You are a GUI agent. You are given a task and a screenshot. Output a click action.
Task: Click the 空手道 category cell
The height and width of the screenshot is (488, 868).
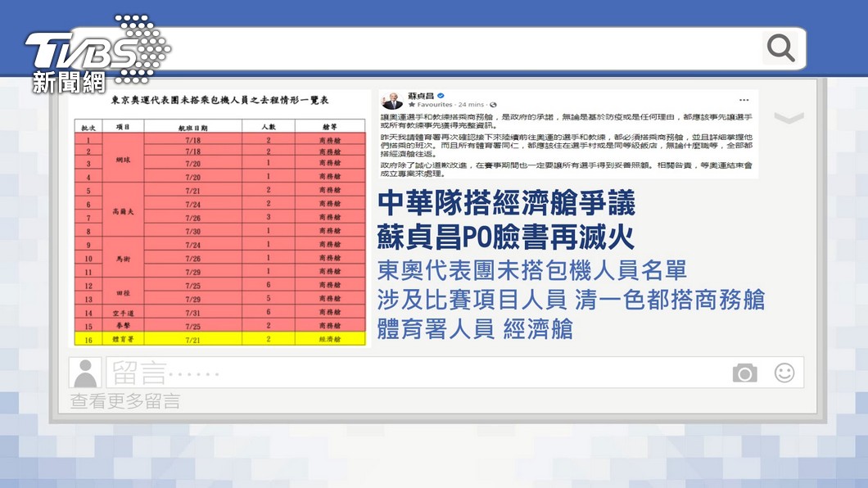[x=123, y=313]
